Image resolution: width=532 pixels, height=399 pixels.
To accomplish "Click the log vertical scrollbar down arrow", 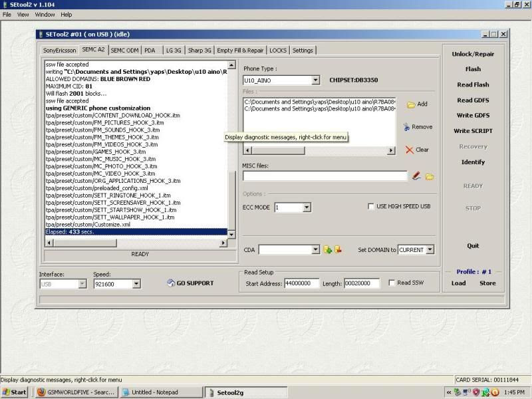I will click(x=231, y=235).
